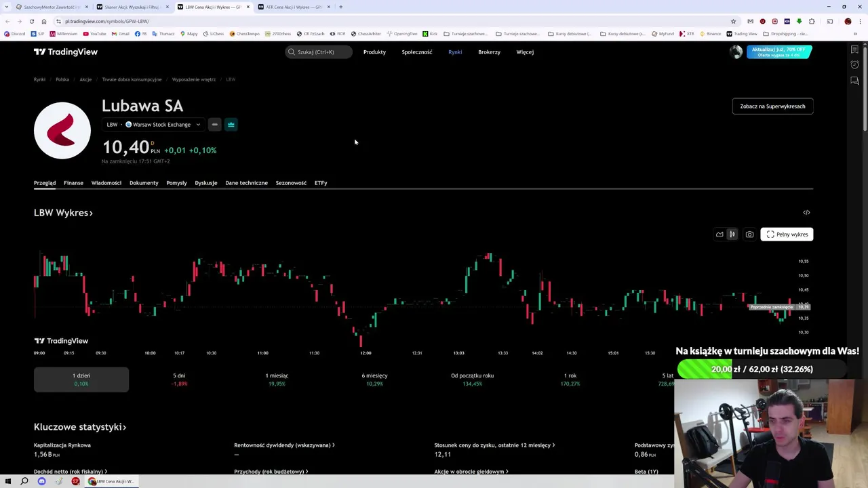Image resolution: width=868 pixels, height=488 pixels.
Task: Expand the Kluczowe statystyki heading
Action: coord(80,427)
